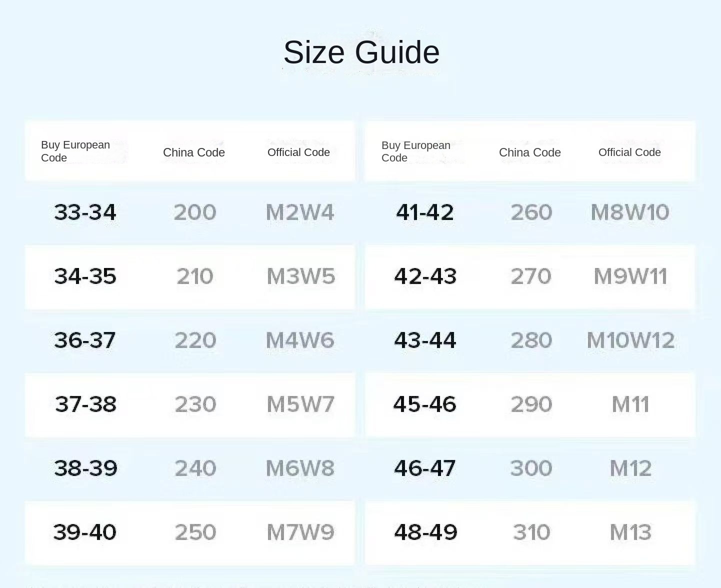Click official code M13
The width and height of the screenshot is (721, 588).
[630, 532]
